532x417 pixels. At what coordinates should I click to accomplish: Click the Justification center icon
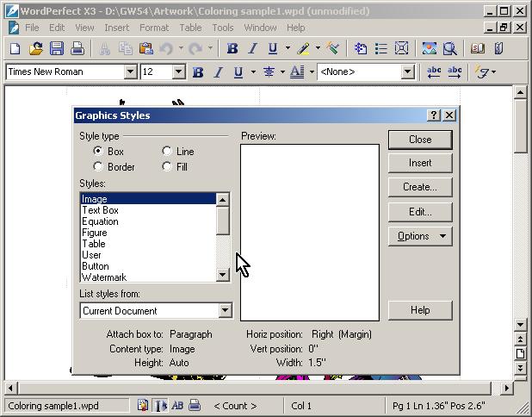pyautogui.click(x=269, y=72)
